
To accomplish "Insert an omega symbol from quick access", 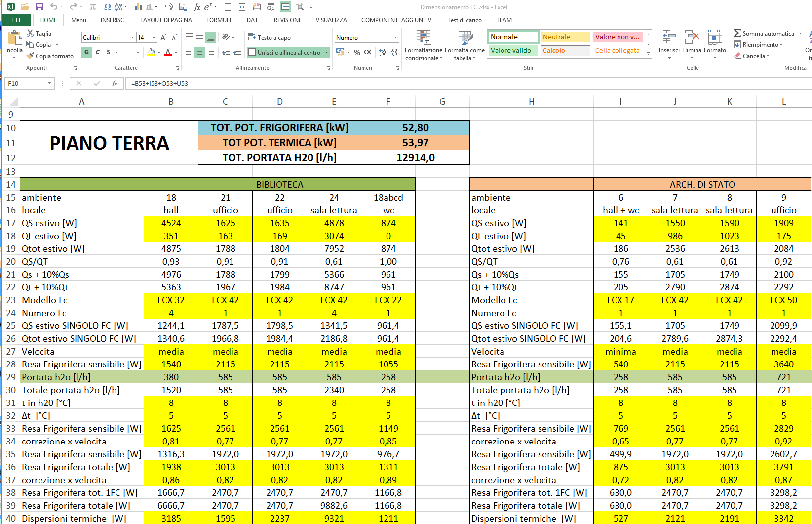I will [108, 7].
